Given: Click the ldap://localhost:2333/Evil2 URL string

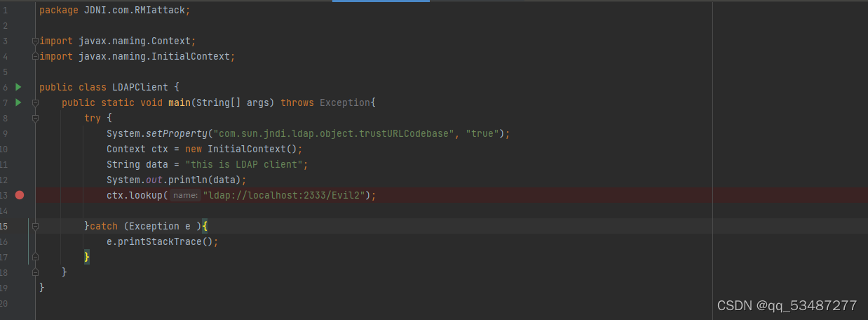Looking at the screenshot, I should (x=284, y=195).
